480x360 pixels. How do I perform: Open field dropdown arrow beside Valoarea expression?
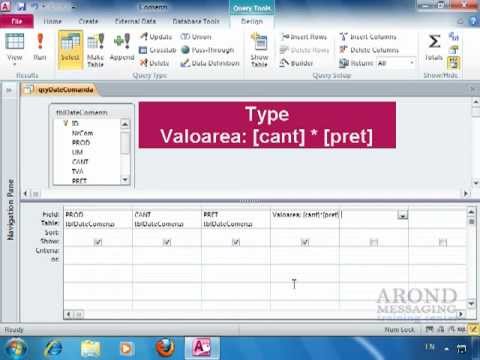point(403,215)
